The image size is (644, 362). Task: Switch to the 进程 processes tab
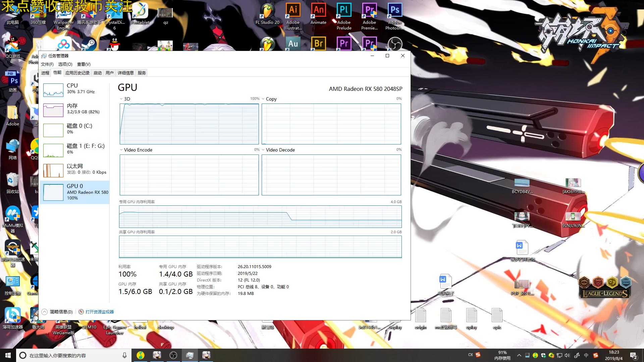coord(45,73)
